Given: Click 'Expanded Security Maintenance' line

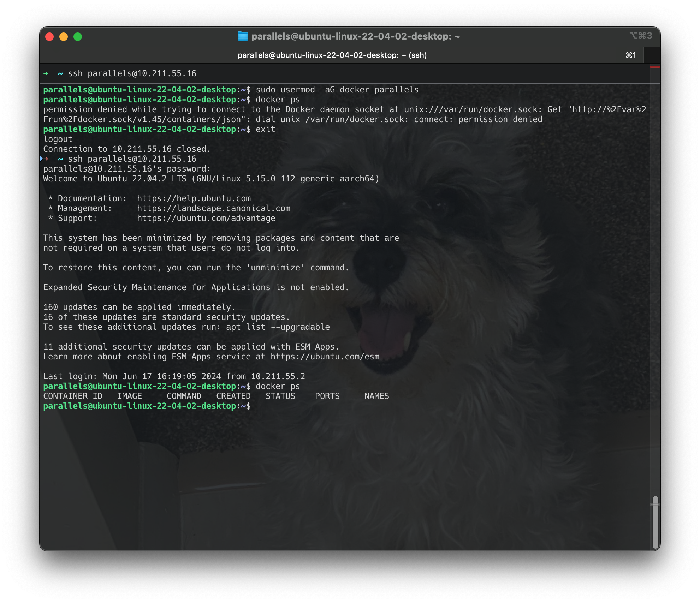Looking at the screenshot, I should click(196, 287).
